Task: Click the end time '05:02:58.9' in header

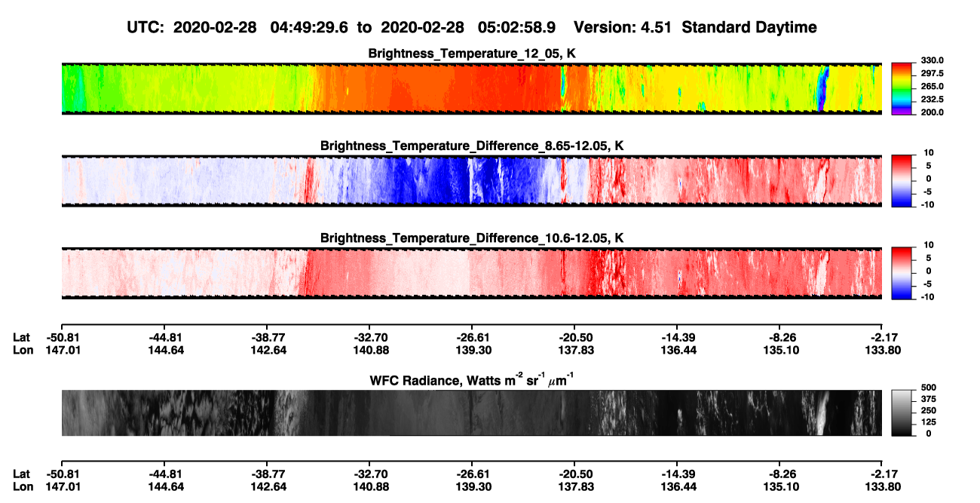Action: tap(517, 28)
